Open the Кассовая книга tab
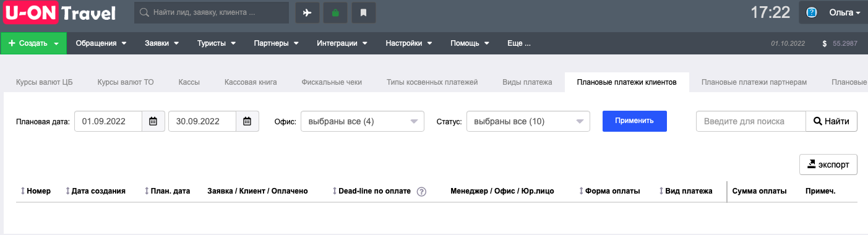 251,82
